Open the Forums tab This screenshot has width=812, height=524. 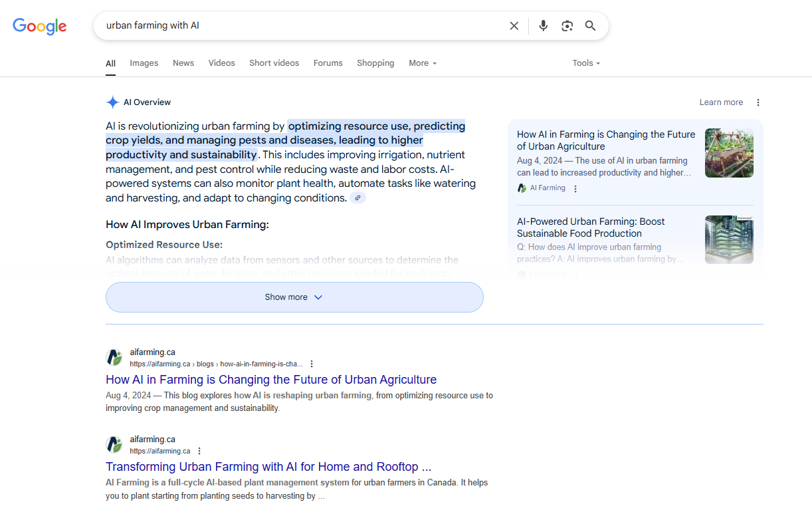tap(328, 63)
